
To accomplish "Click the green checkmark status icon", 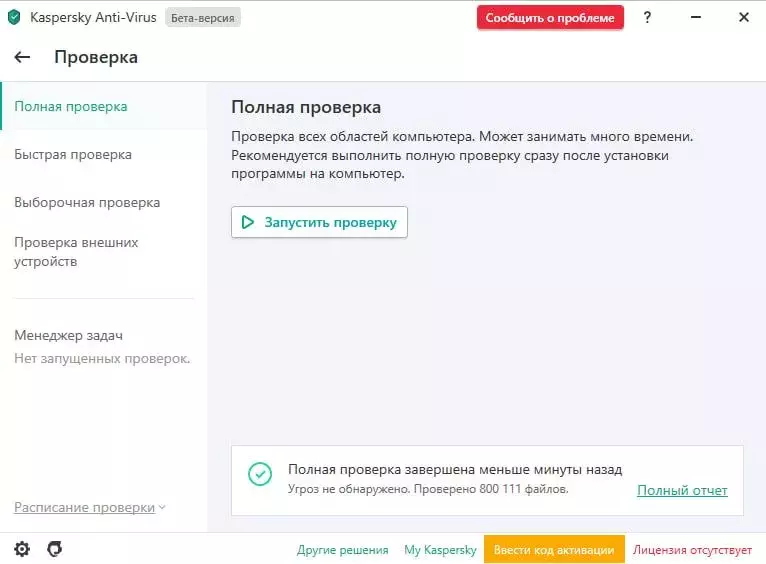I will coord(260,474).
